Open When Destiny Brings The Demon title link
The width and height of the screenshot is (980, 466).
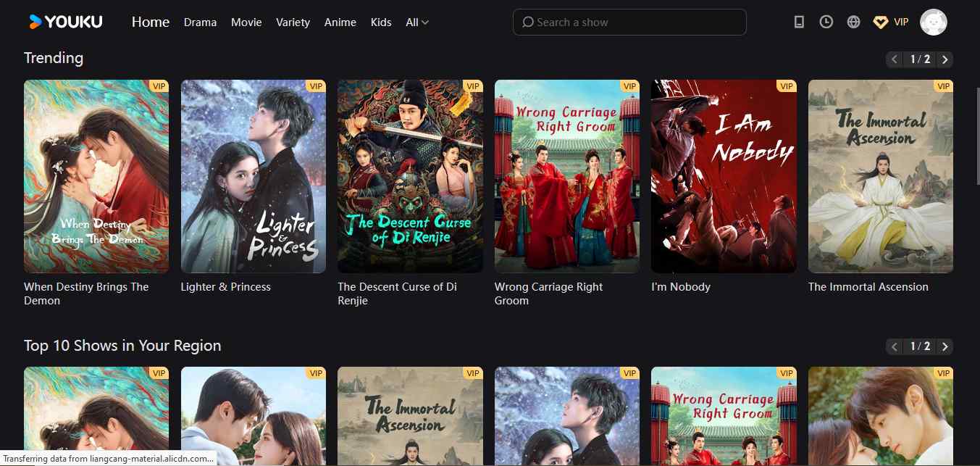click(x=86, y=294)
